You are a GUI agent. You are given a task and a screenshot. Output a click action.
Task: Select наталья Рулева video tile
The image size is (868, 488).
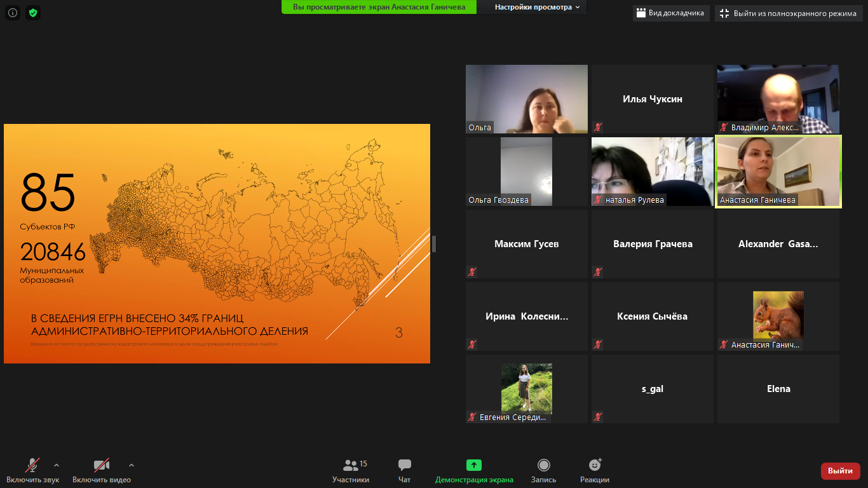[653, 172]
